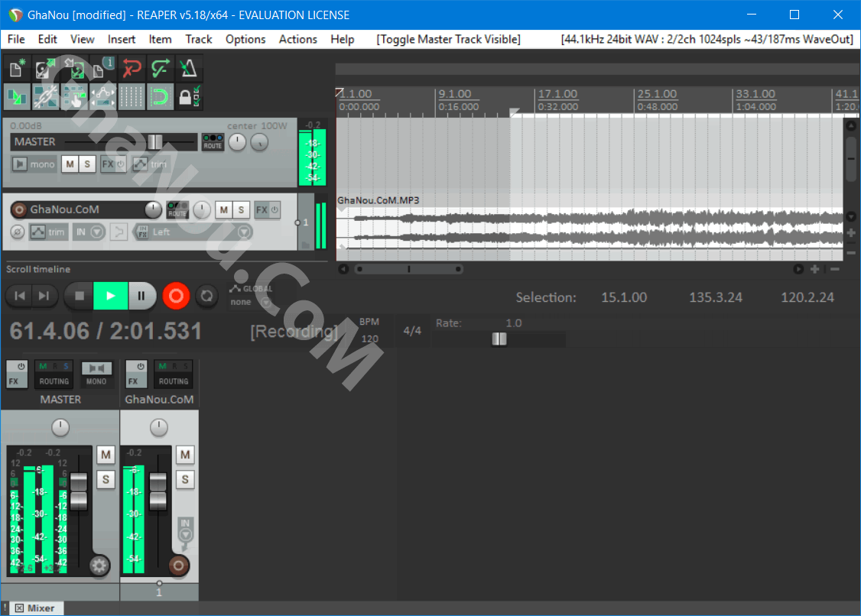Click horizontal timeline scrollbar
This screenshot has width=861, height=616.
408,269
